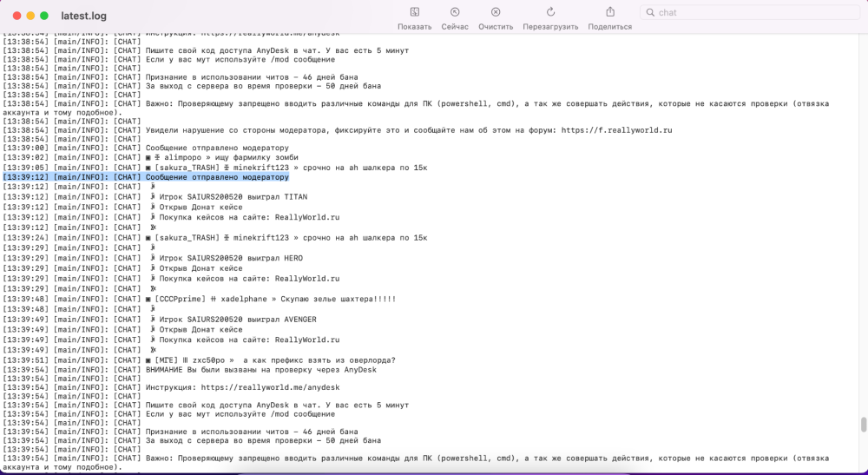Select 13:39:54 line "Пишите свой код доступа AnyDesk"
This screenshot has height=475, width=868.
click(x=206, y=405)
